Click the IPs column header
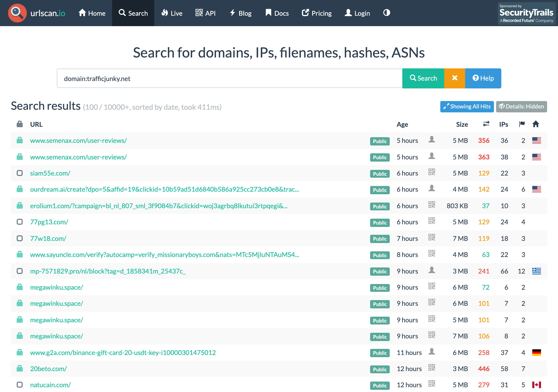This screenshot has width=558, height=392. (504, 124)
